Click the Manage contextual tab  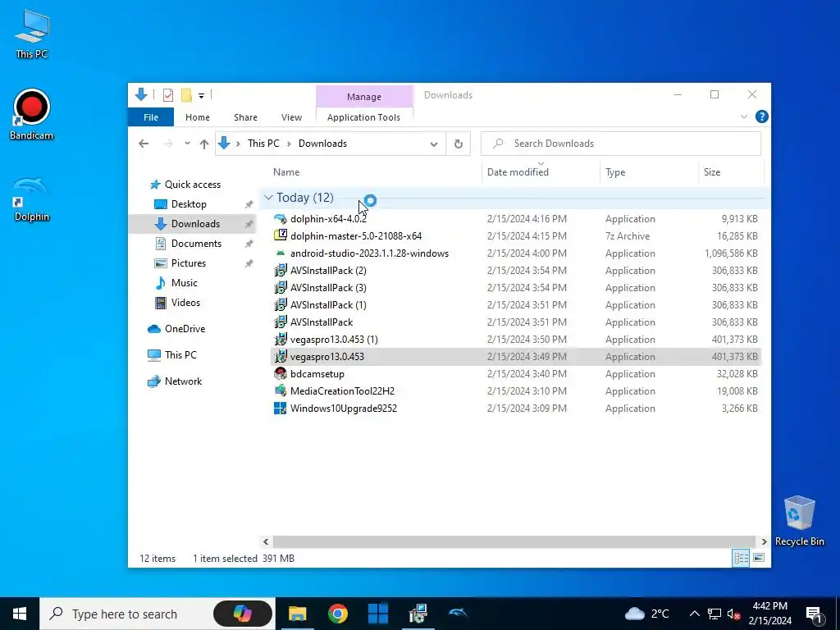point(364,97)
